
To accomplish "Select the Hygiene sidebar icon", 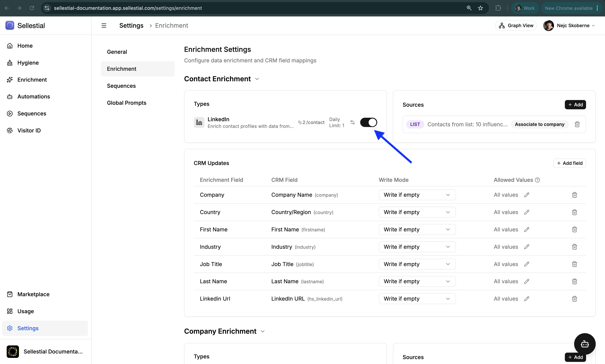I will 10,63.
